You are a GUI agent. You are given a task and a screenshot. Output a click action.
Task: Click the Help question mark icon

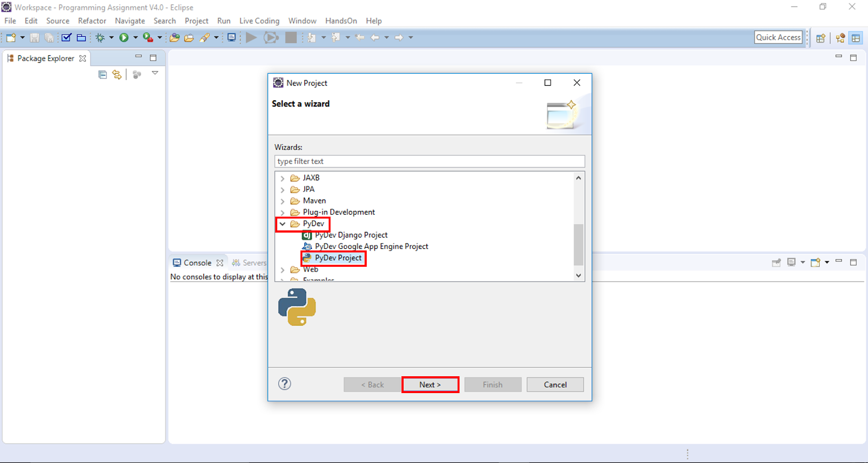[x=285, y=384]
